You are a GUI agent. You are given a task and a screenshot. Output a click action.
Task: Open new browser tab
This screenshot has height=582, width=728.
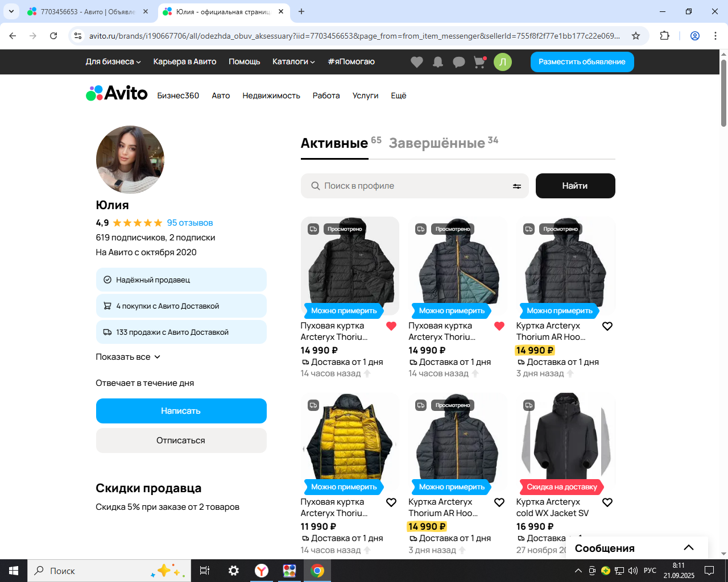tap(301, 11)
